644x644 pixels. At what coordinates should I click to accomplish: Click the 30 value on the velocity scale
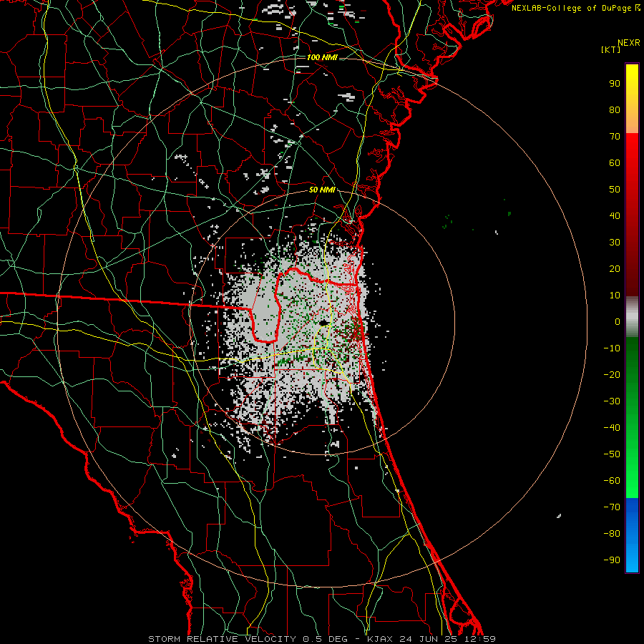[x=615, y=243]
